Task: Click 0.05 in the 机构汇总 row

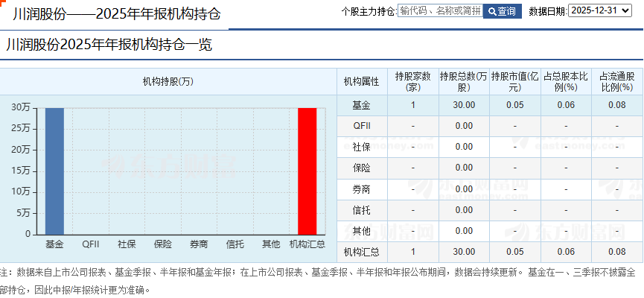Action: pyautogui.click(x=515, y=252)
